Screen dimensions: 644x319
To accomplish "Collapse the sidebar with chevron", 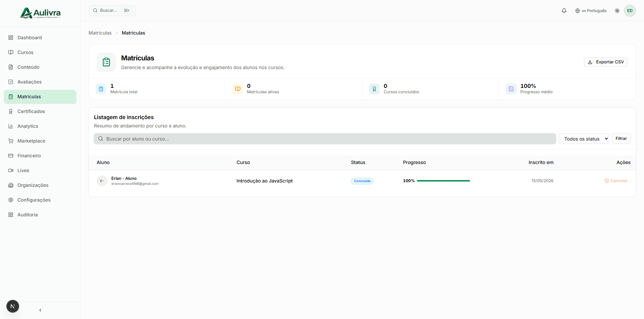I will pos(40,310).
